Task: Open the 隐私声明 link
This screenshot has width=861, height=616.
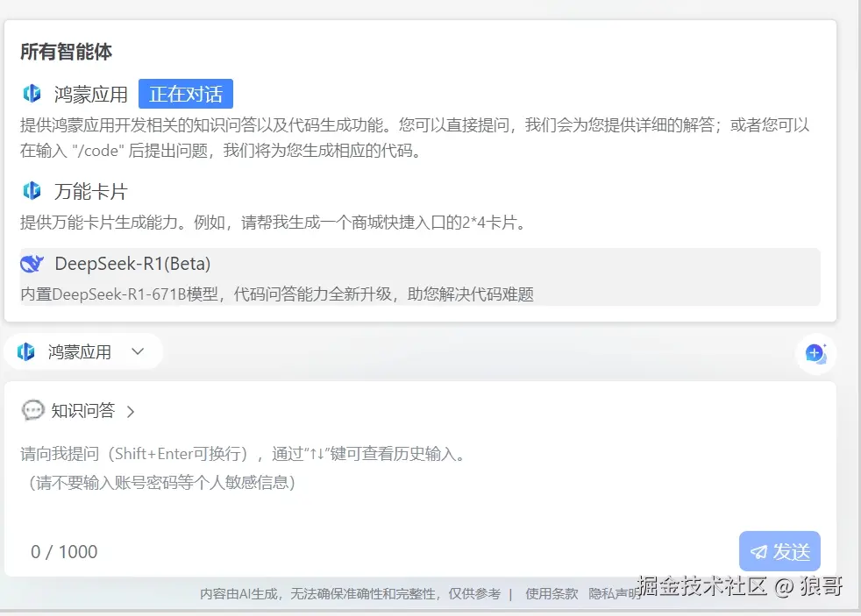Action: pyautogui.click(x=615, y=593)
